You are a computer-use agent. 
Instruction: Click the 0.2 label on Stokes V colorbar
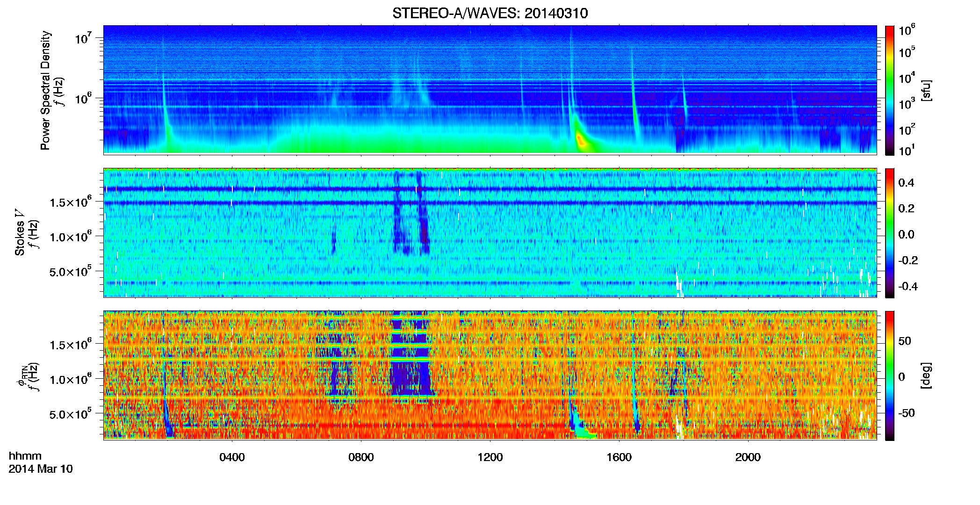tap(906, 209)
